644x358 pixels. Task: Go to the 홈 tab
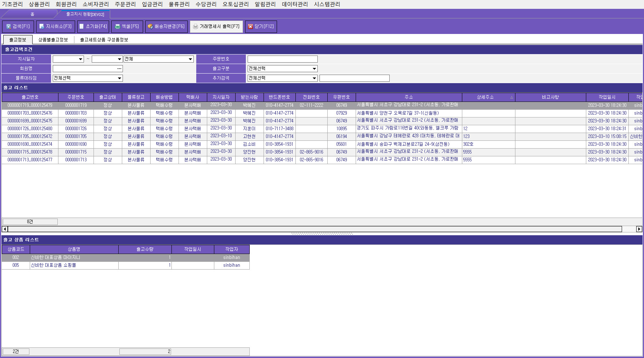pyautogui.click(x=32, y=14)
